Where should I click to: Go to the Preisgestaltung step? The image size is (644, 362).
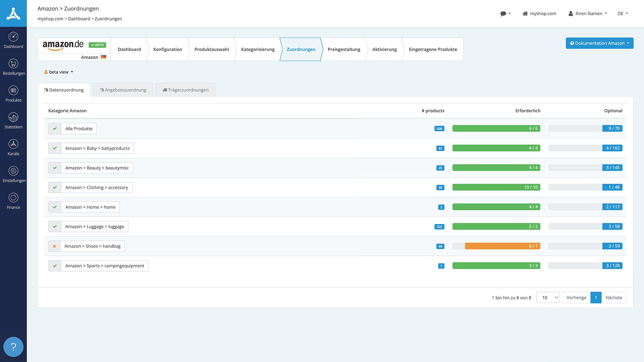click(344, 49)
